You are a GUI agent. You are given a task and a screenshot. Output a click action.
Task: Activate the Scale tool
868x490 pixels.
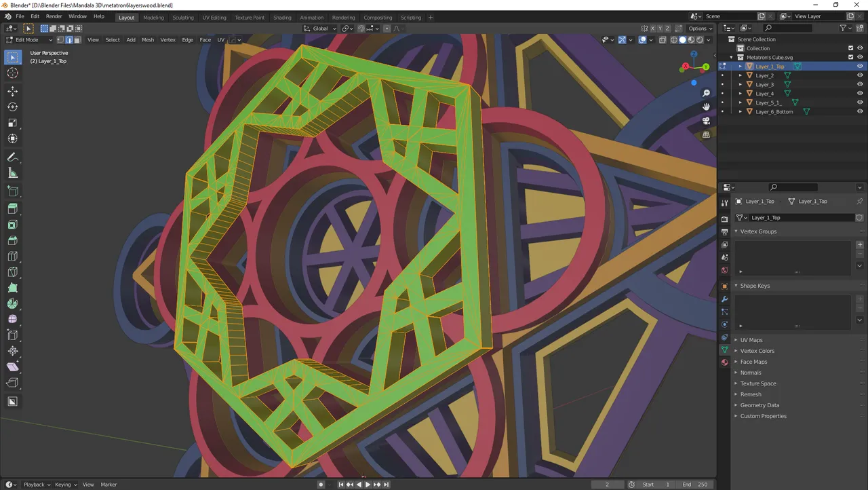(12, 123)
